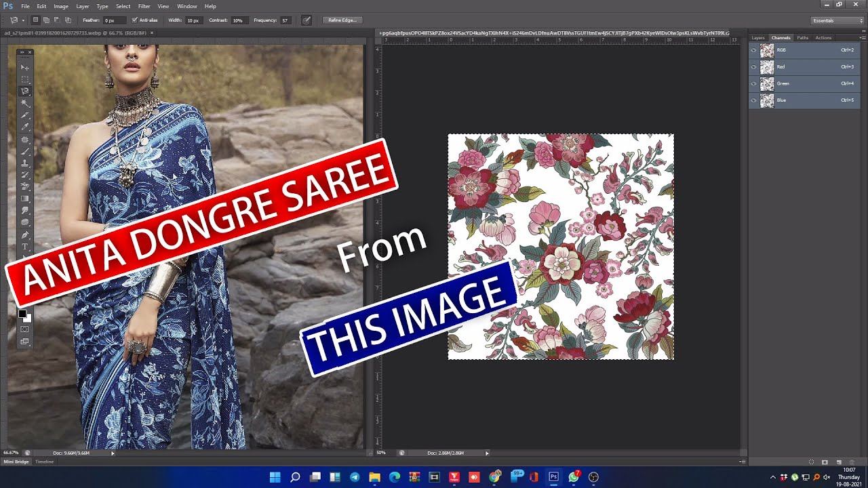Select the Magic Wand tool
This screenshot has width=868, height=488.
[x=25, y=103]
